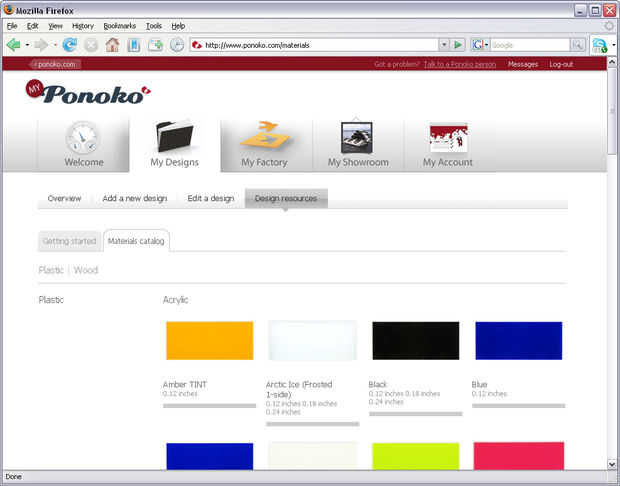Open the View menu
The width and height of the screenshot is (620, 486).
tap(55, 26)
